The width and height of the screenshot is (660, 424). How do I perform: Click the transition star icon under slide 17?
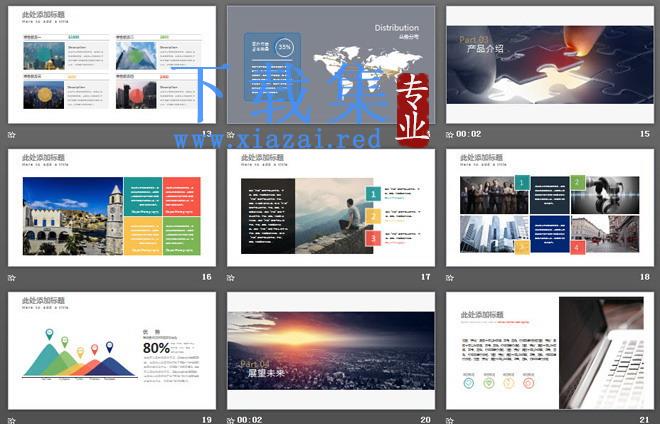tap(231, 278)
